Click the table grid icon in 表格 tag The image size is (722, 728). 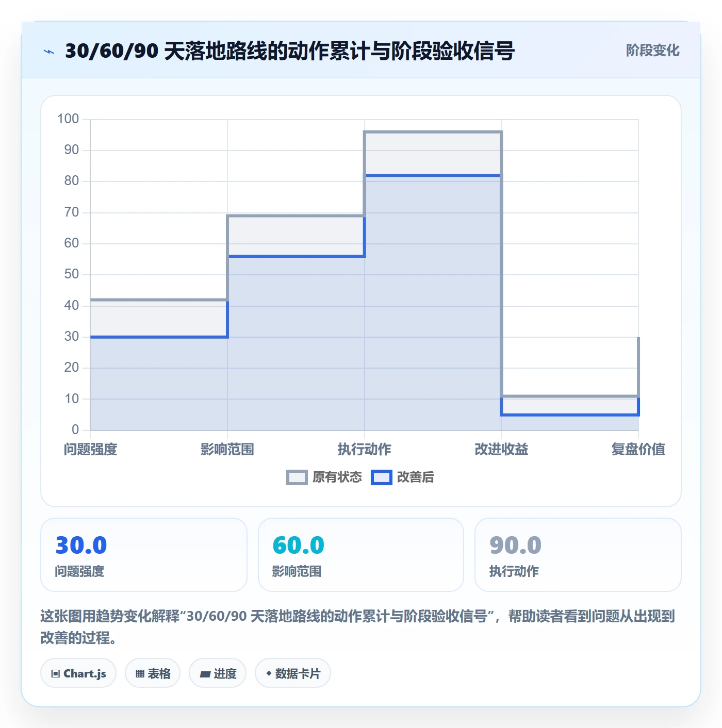coord(140,673)
